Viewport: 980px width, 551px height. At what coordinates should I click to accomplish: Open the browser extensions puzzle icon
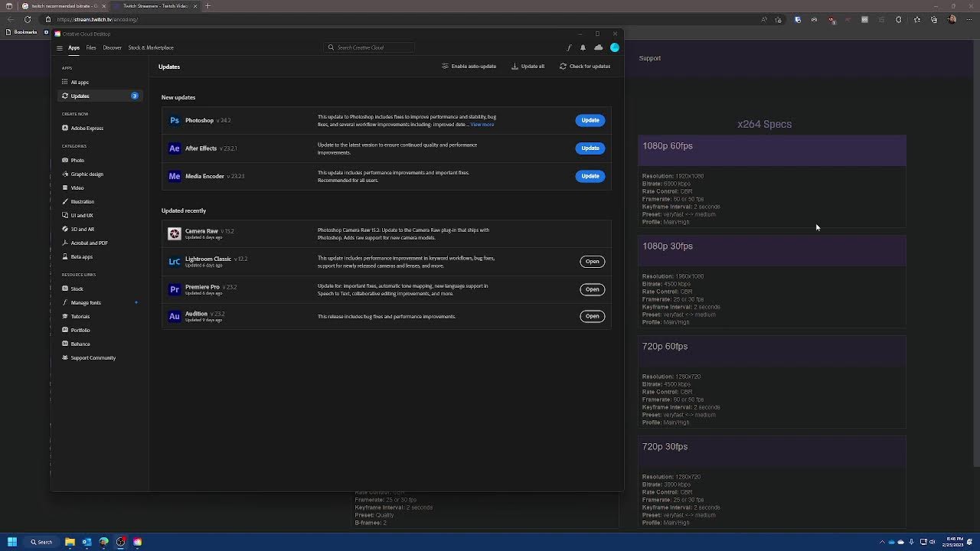898,20
